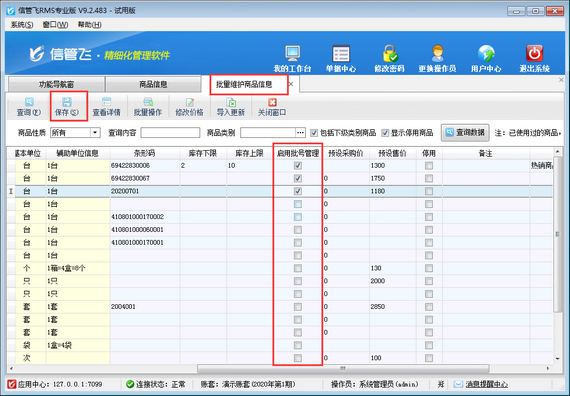Click the horizontal scrollbar thumb at bottom

(343, 368)
